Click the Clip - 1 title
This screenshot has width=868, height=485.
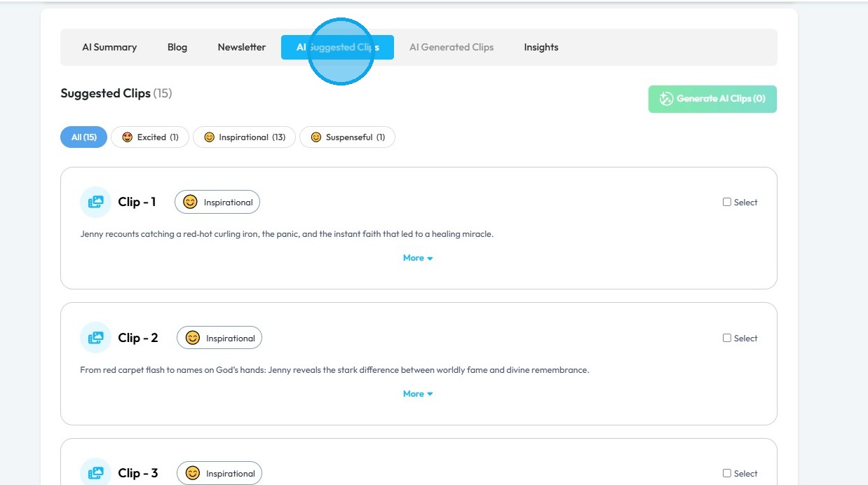[137, 202]
